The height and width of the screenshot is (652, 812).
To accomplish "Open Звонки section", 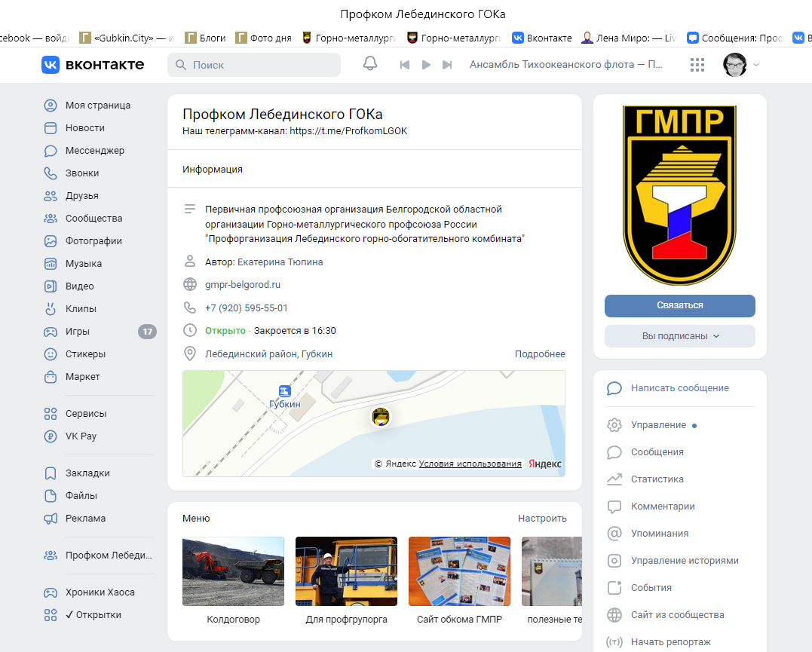I will coord(82,173).
